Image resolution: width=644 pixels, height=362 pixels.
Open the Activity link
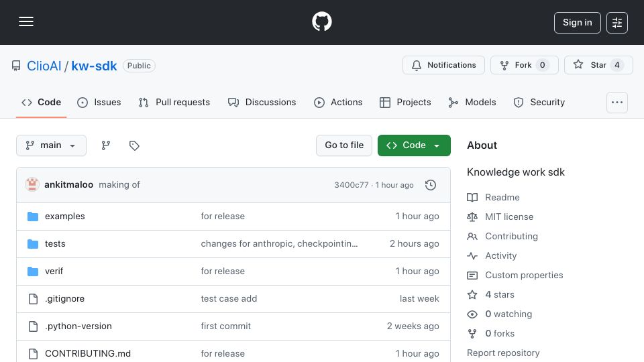click(500, 255)
